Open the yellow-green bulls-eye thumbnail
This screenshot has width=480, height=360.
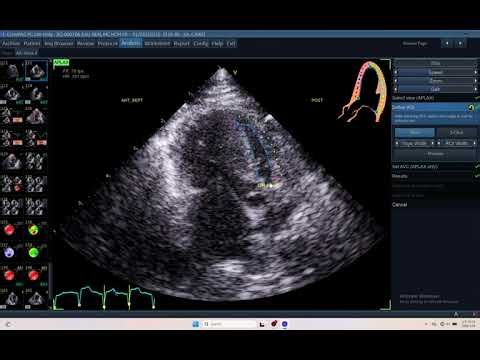click(33, 230)
